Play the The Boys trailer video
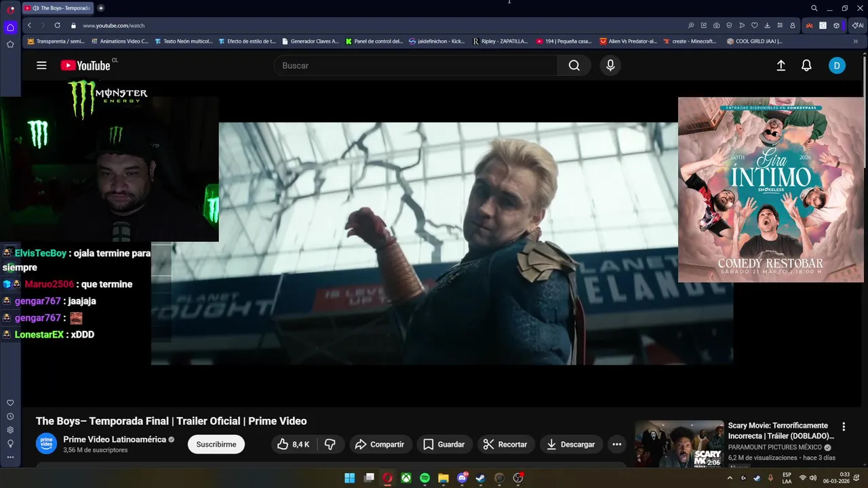The image size is (868, 488). tap(441, 244)
